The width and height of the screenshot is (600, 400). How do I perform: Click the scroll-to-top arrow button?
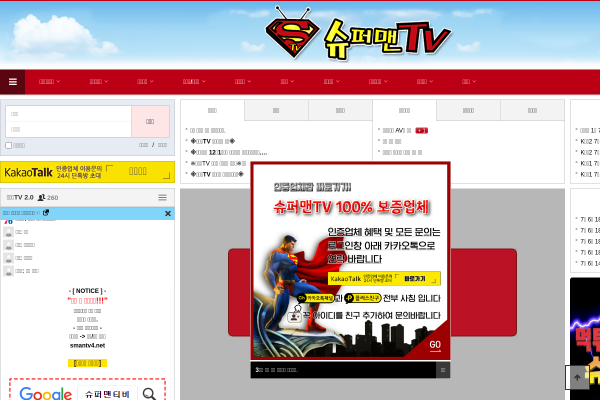coord(577,377)
